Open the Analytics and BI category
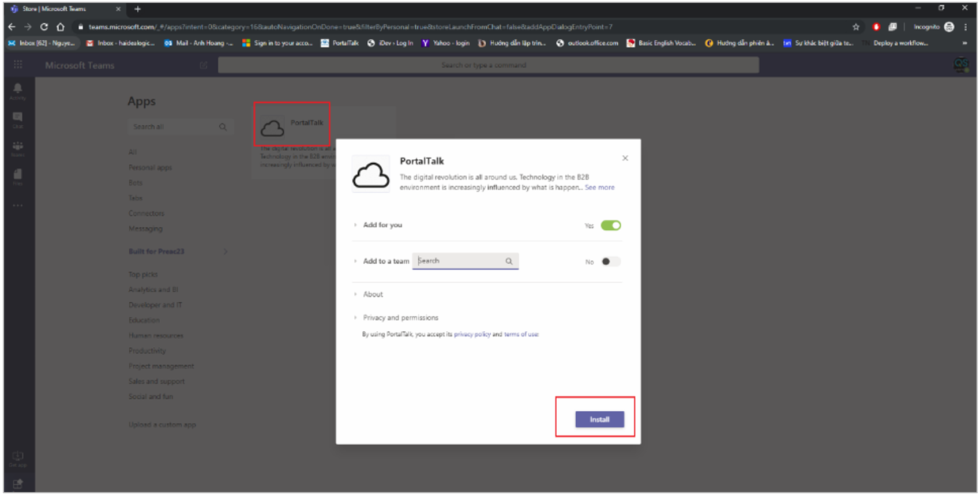The image size is (980, 495). (x=153, y=290)
